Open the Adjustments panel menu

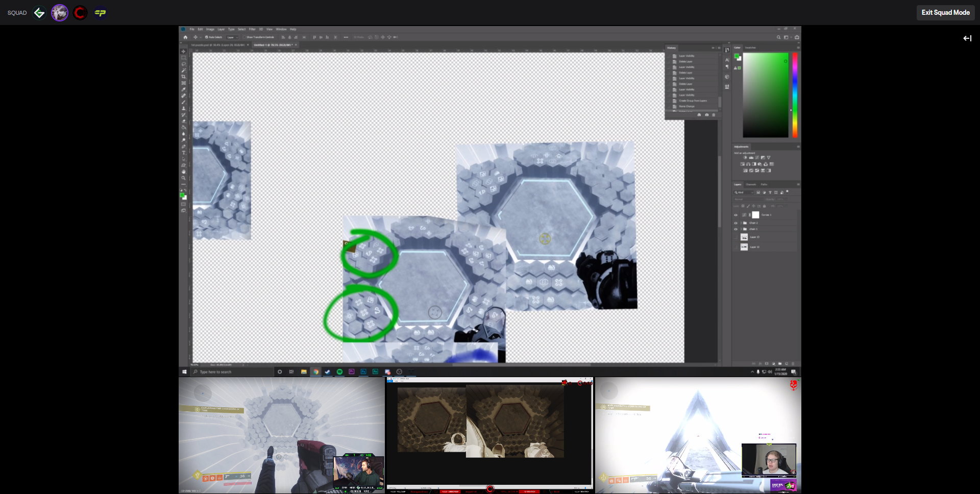(x=798, y=146)
